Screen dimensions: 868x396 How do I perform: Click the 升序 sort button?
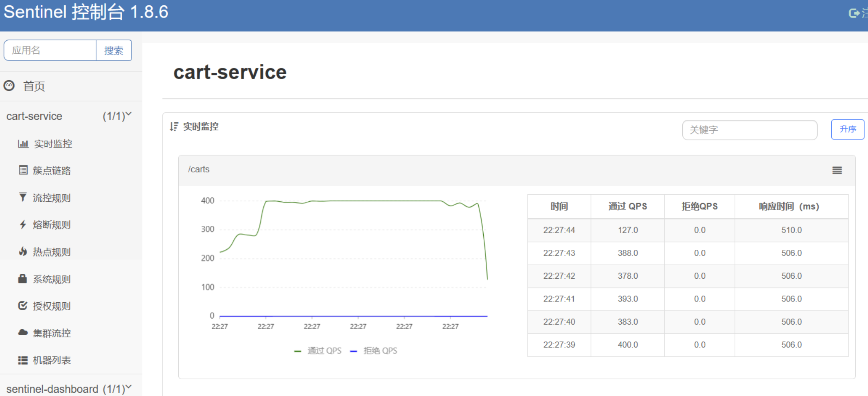click(x=848, y=129)
